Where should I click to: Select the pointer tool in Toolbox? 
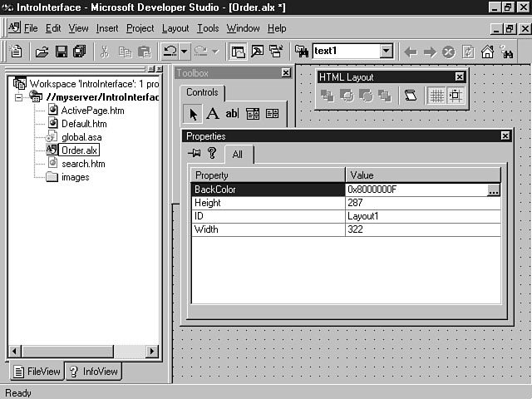click(x=193, y=114)
